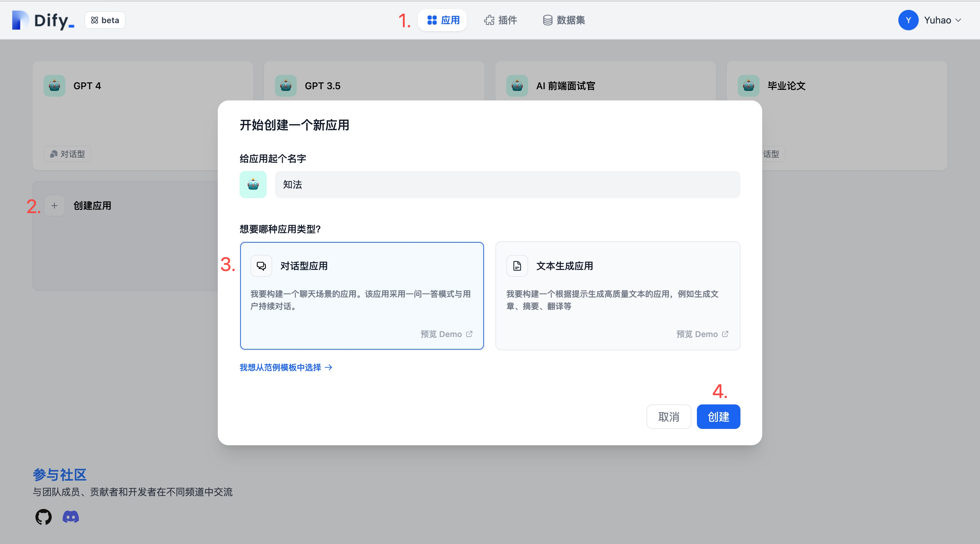Click the 对话型 tag on the GPT 4 card
This screenshot has height=544, width=980.
67,154
